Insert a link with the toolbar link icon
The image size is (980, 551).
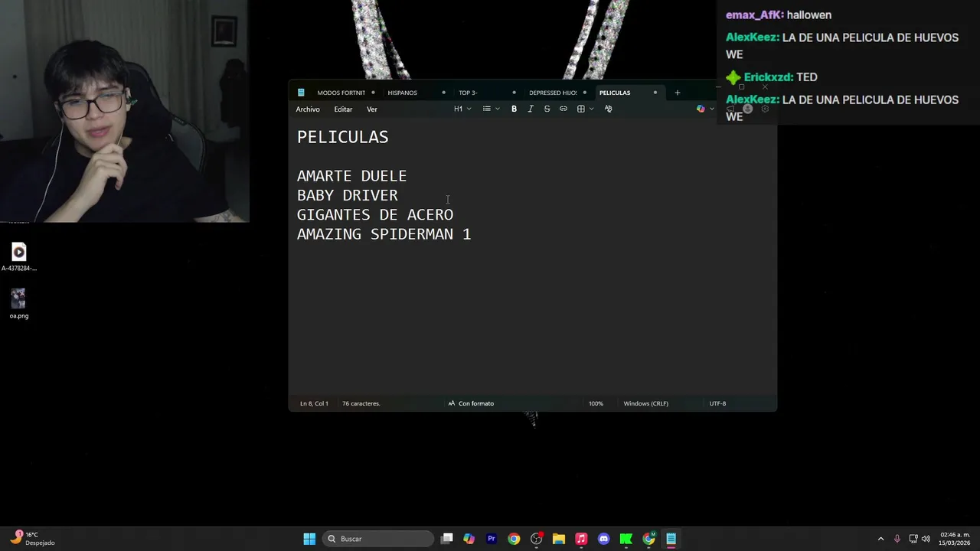[x=563, y=109]
